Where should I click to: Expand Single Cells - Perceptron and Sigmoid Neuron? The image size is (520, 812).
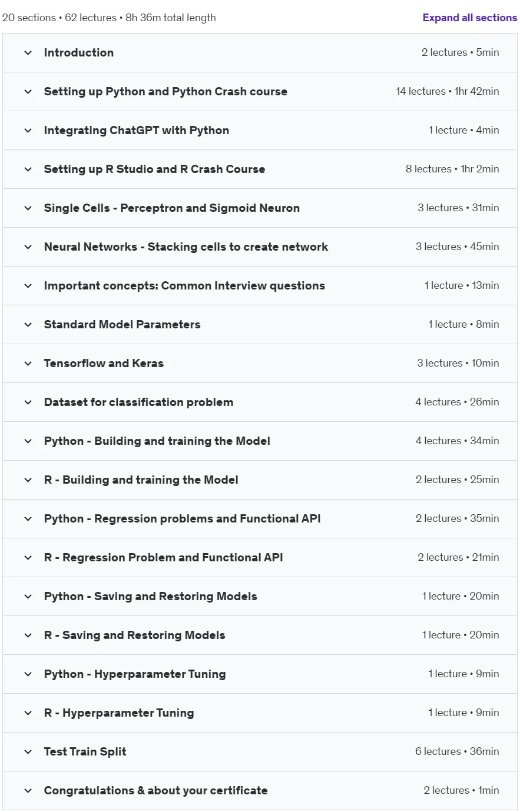260,208
